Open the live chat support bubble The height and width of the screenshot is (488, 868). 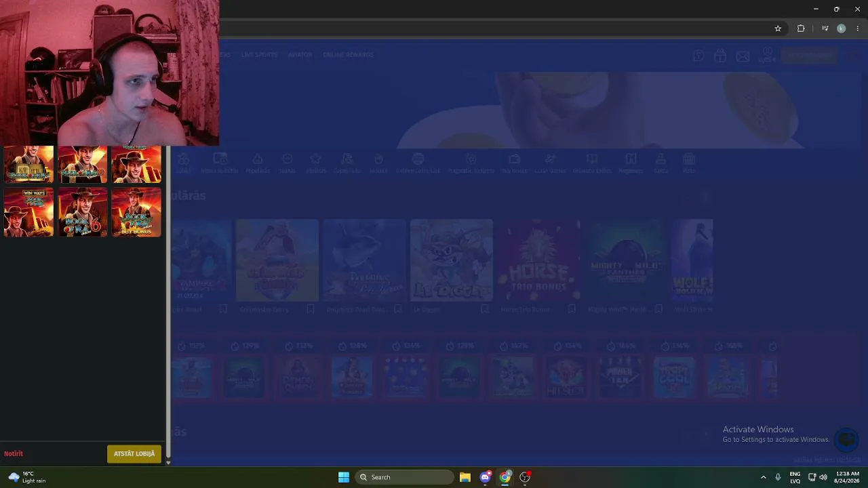(x=846, y=440)
